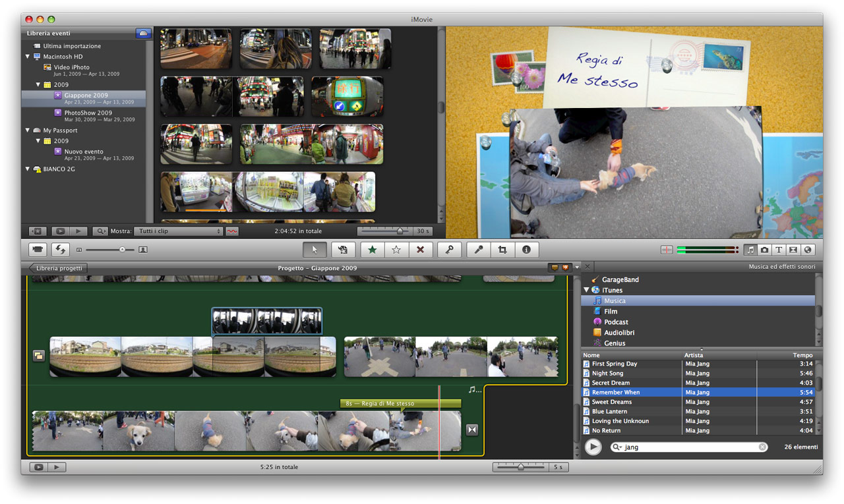844x504 pixels.
Task: Play the selected song preview
Action: click(x=593, y=447)
